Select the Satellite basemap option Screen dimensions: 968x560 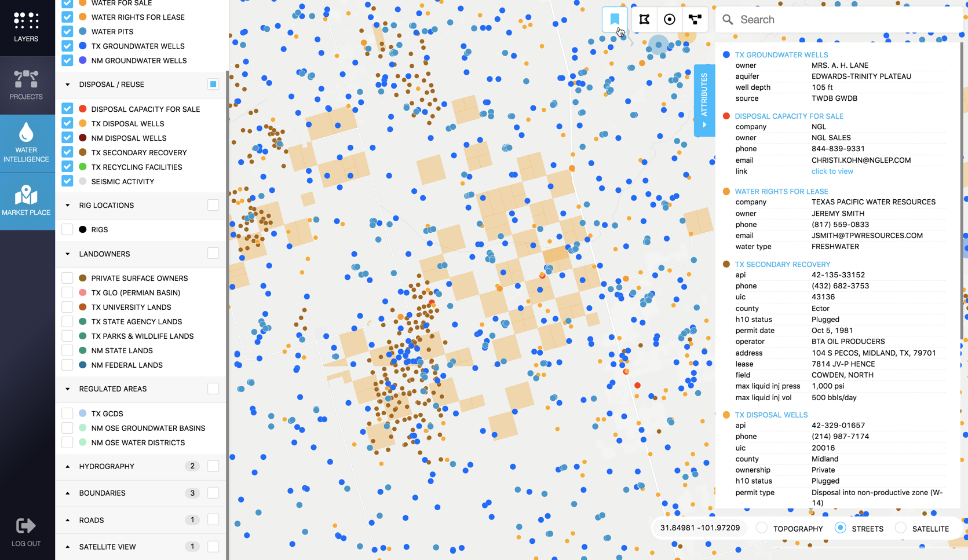tap(901, 528)
